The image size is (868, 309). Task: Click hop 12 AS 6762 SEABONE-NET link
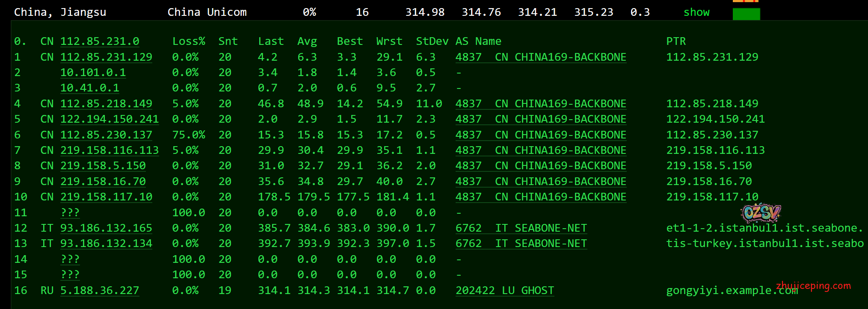pos(521,228)
